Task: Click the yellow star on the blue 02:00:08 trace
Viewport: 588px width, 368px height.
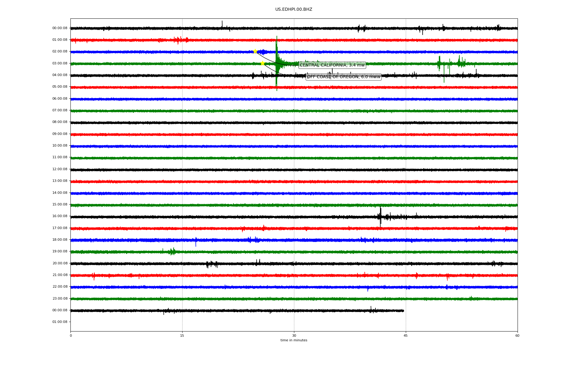Action: click(255, 51)
